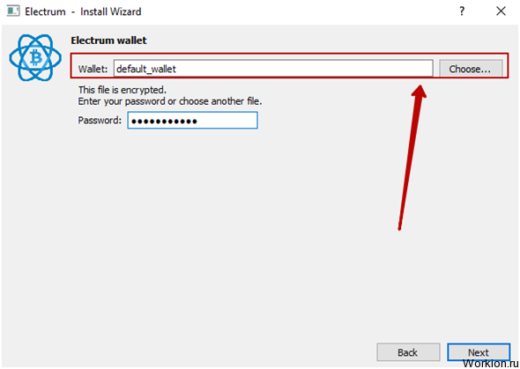Proceed with the Next button

[478, 352]
